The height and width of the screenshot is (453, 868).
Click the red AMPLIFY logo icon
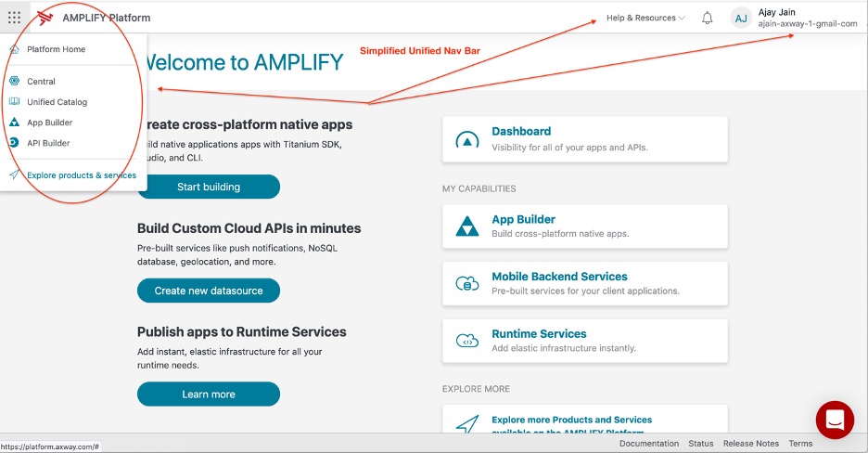click(x=45, y=18)
